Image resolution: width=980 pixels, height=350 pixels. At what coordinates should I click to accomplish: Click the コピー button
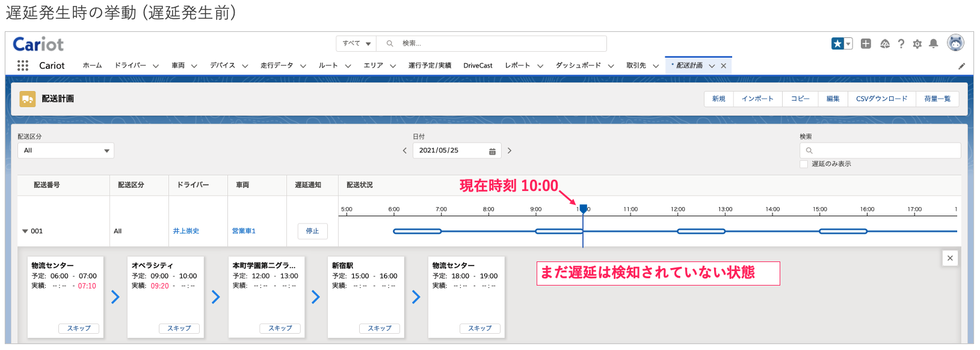point(800,99)
